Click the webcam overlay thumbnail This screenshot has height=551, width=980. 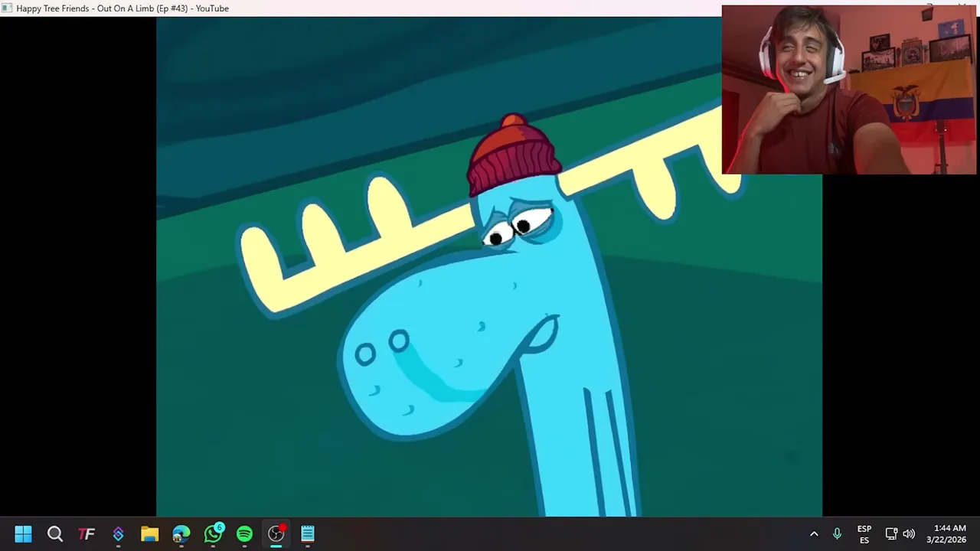[849, 90]
